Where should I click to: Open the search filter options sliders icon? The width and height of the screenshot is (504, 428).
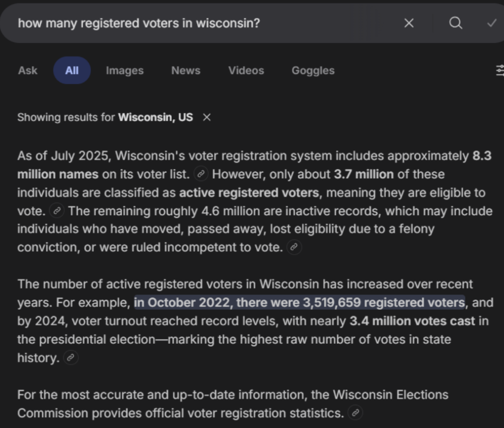click(x=500, y=71)
